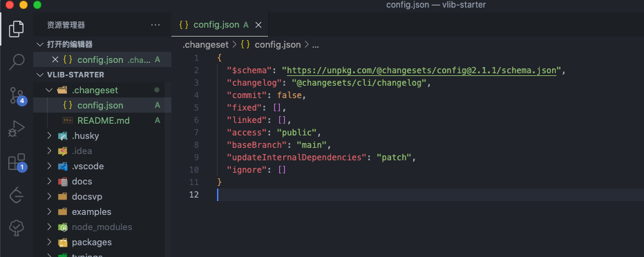This screenshot has height=257, width=644.
Task: Click the "public" value on line 7
Action: pos(296,132)
